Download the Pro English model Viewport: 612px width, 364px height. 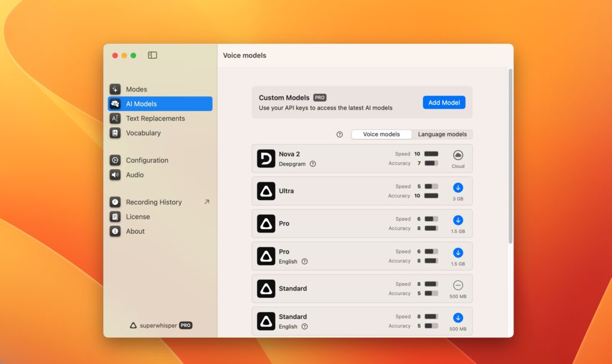pyautogui.click(x=458, y=253)
